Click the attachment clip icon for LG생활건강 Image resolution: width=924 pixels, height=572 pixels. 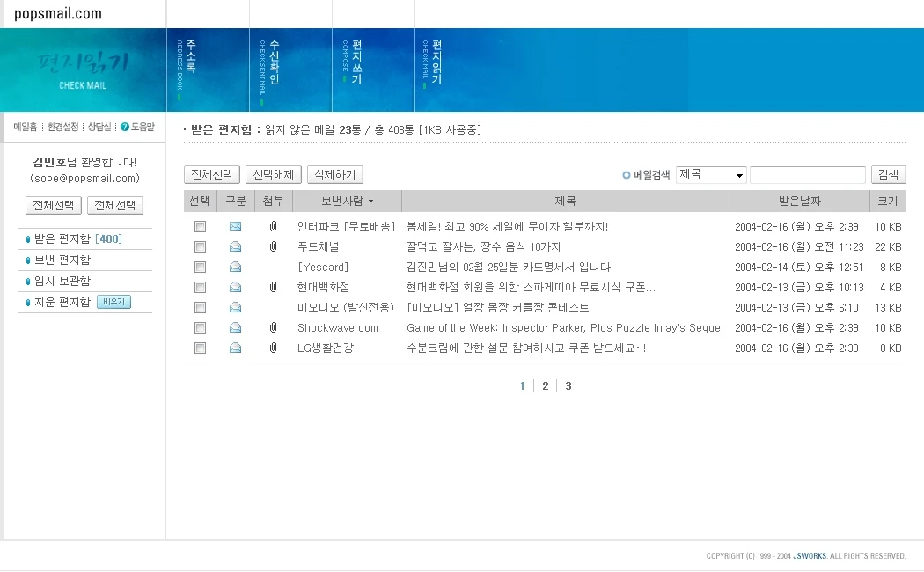click(x=273, y=348)
